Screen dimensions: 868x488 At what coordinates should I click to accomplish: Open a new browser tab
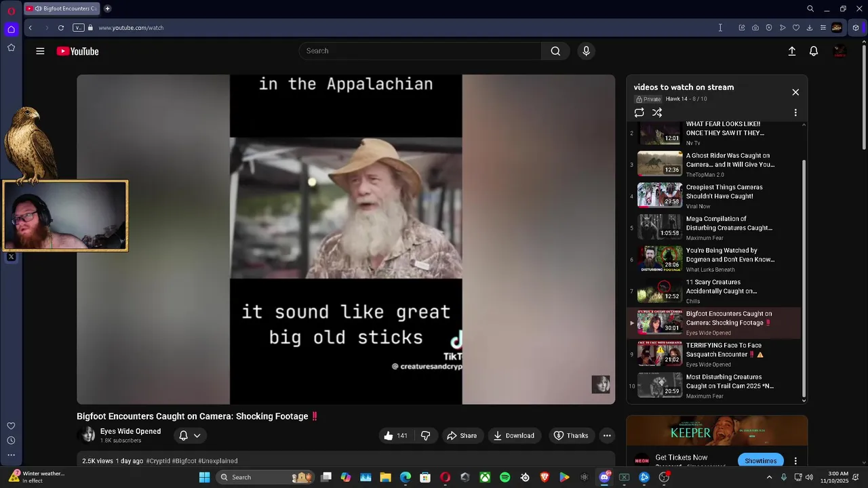tap(107, 9)
